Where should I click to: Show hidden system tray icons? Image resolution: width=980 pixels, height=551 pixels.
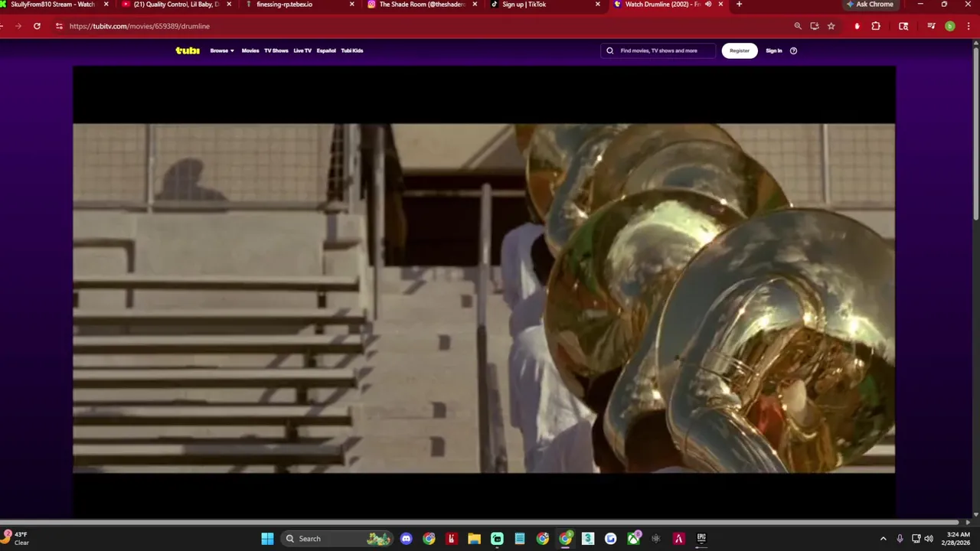pyautogui.click(x=883, y=539)
